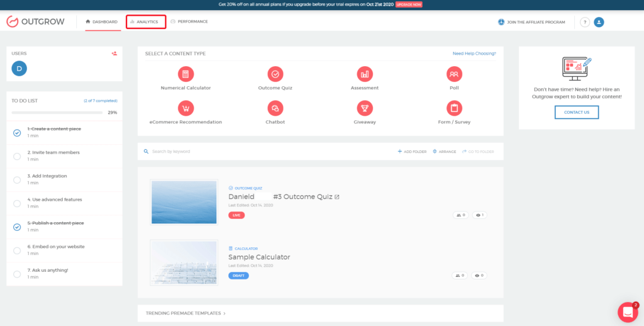The width and height of the screenshot is (644, 326).
Task: Click Need Help Choosing link
Action: coord(474,53)
